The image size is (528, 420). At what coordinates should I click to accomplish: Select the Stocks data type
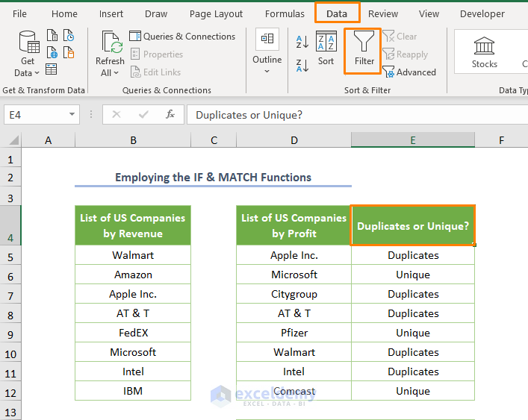(484, 51)
